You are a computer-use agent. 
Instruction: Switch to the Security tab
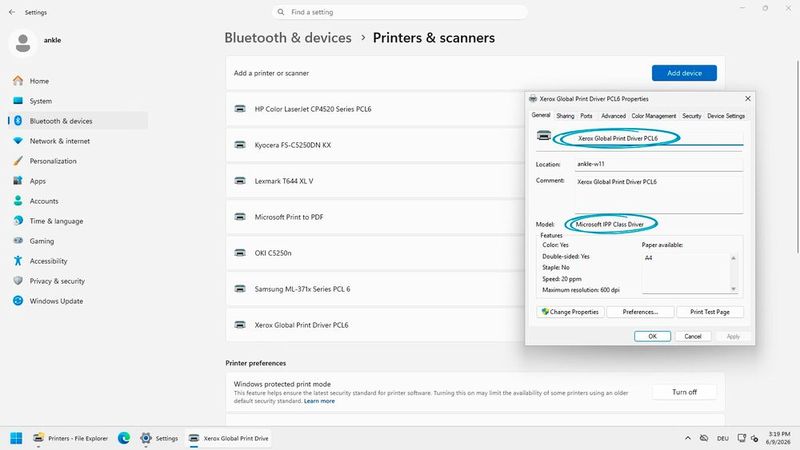tap(692, 116)
